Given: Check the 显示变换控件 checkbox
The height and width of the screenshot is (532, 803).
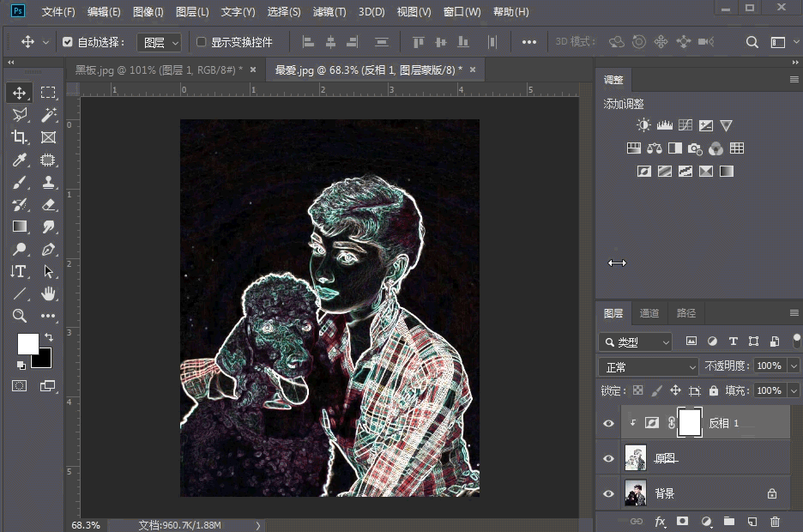Looking at the screenshot, I should click(201, 42).
